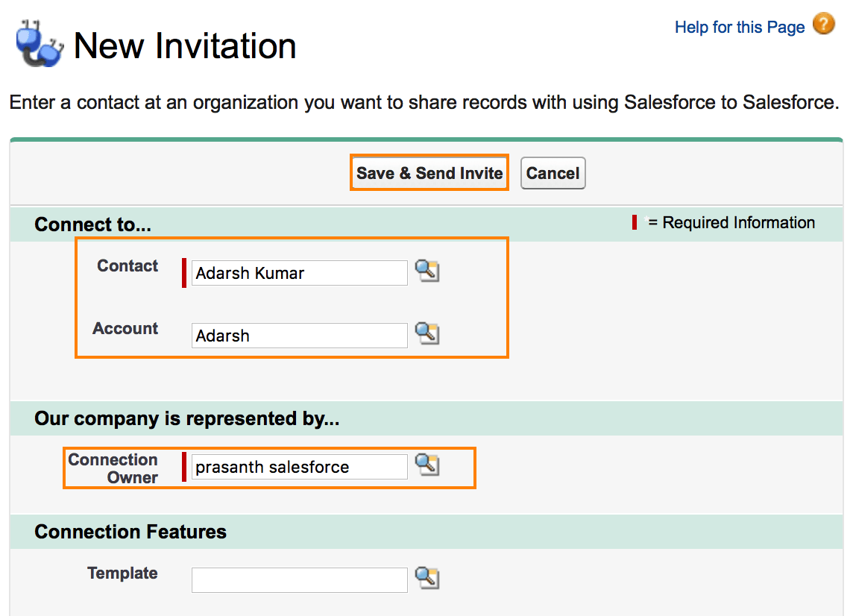Click the 'Enter a contact at an organization' description
Screen dimensions: 853x616
click(424, 102)
